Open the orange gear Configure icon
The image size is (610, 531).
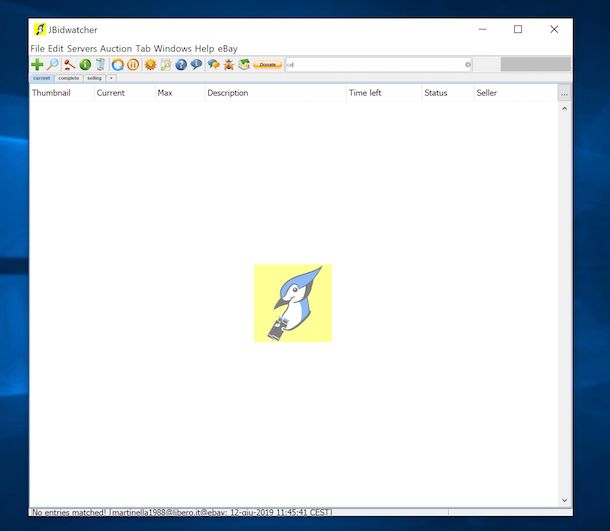(150, 65)
